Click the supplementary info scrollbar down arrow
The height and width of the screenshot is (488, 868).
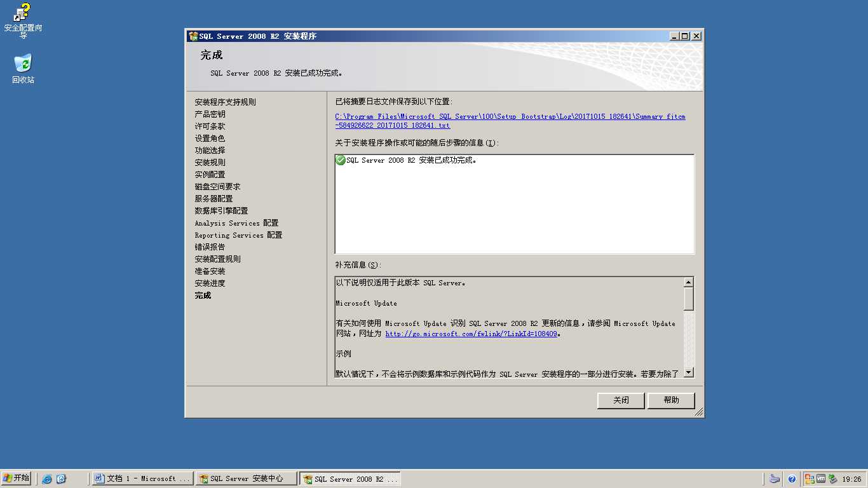(689, 373)
